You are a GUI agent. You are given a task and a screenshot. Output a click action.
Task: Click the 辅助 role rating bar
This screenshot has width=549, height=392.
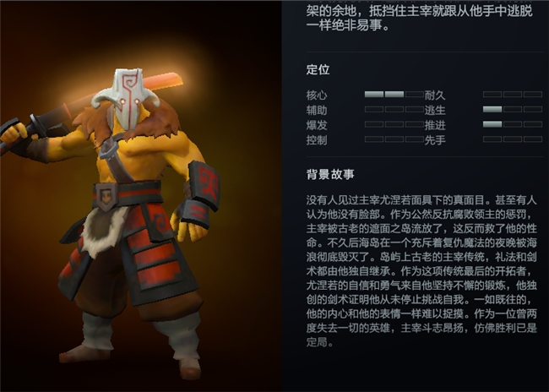click(394, 110)
